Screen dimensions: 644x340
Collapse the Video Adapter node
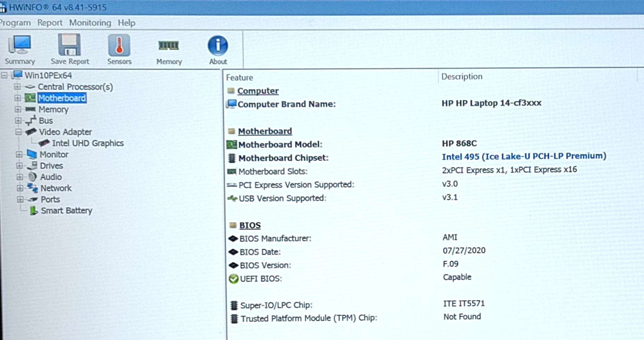(19, 132)
